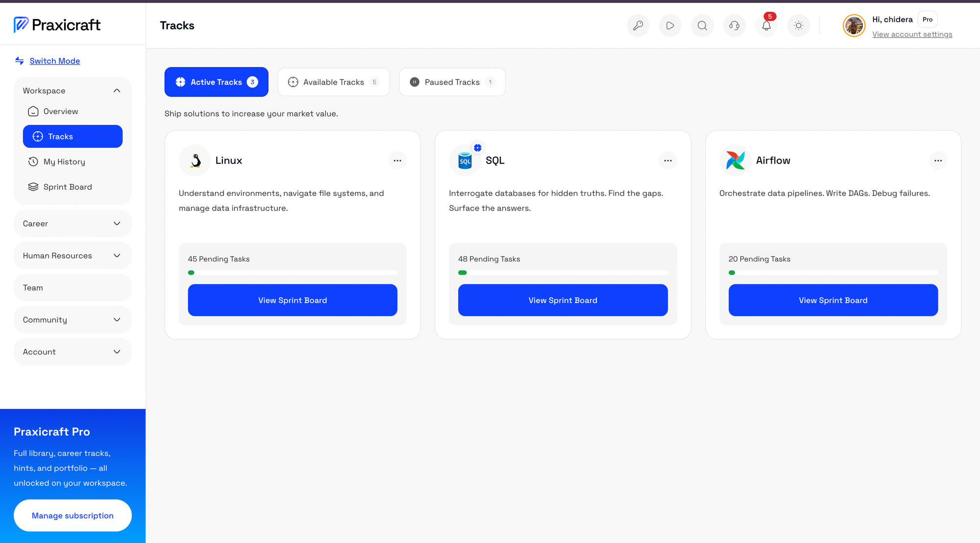Open search via magnifier icon
Viewport: 980px width, 543px height.
pos(702,25)
